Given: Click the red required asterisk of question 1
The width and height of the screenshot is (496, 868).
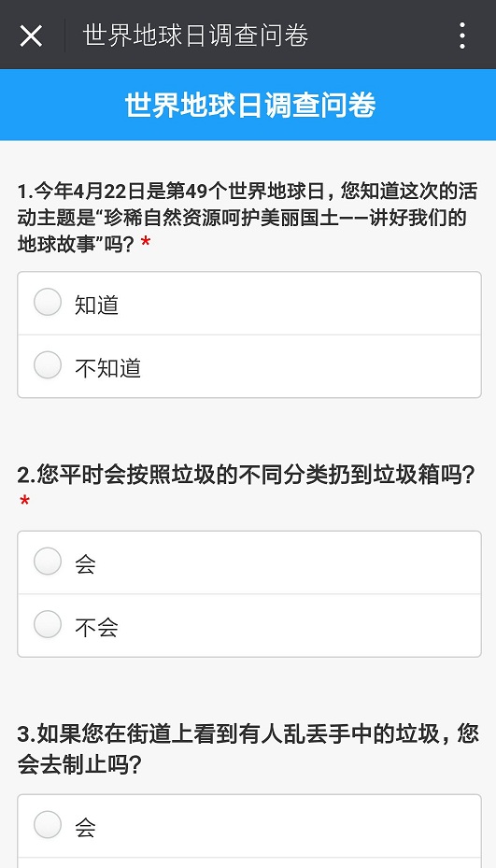Looking at the screenshot, I should click(146, 243).
